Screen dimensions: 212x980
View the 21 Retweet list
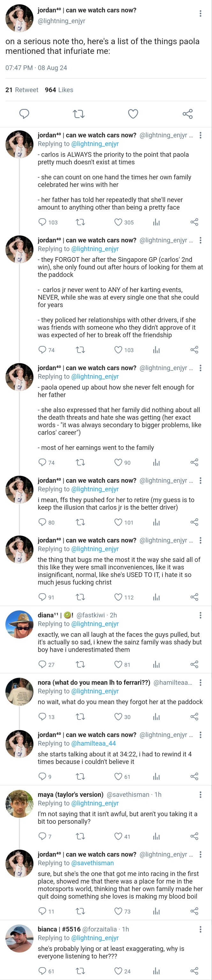coord(22,90)
